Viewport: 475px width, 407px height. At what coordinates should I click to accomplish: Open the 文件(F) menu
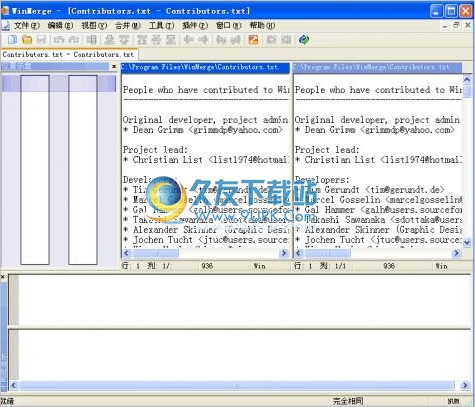(27, 26)
